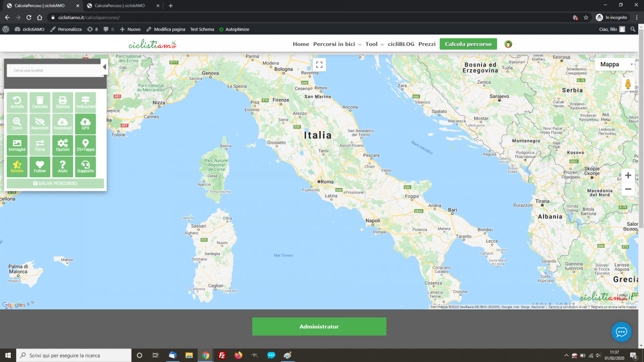This screenshot has height=362, width=644.
Task: Bookmark this page with star icon
Action: (586, 17)
